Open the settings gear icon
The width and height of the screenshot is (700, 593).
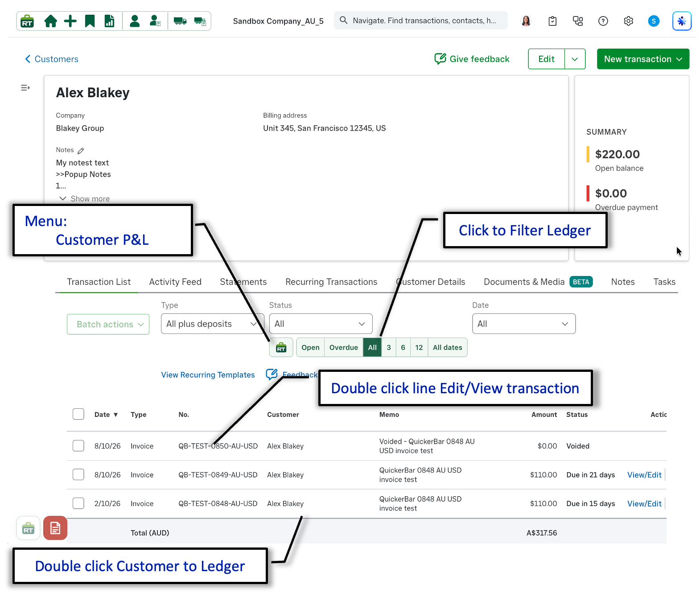629,21
